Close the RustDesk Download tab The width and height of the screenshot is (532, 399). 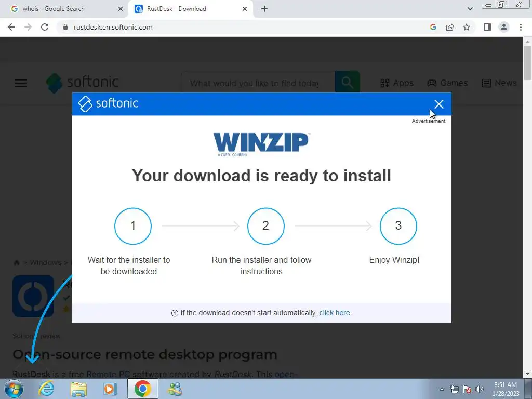245,9
